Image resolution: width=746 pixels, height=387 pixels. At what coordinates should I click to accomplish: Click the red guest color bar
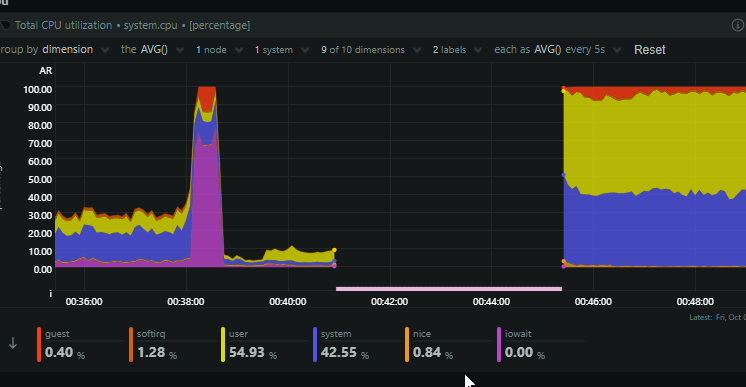pyautogui.click(x=39, y=344)
